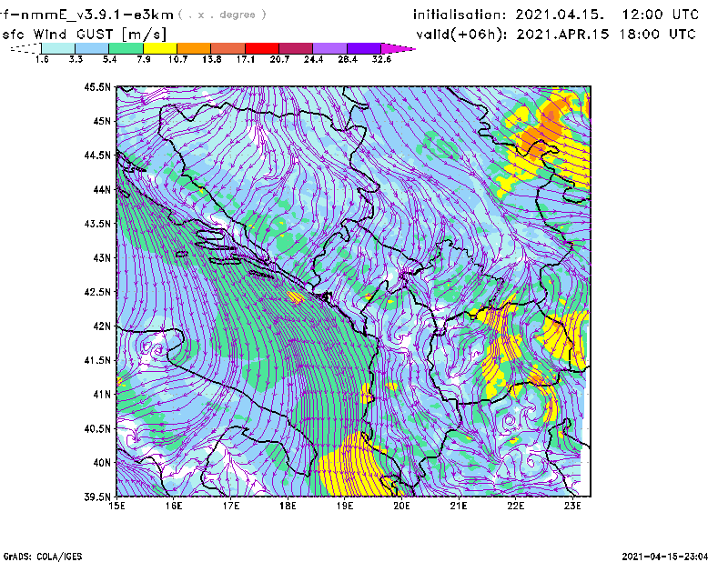Click the '7.9' colorbar value

[x=144, y=59]
